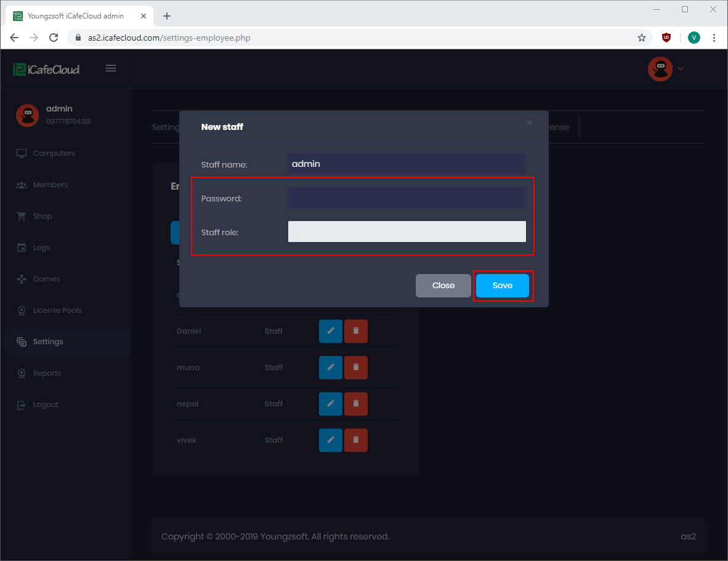
Task: Close the New staff dialog with X
Action: click(x=530, y=123)
